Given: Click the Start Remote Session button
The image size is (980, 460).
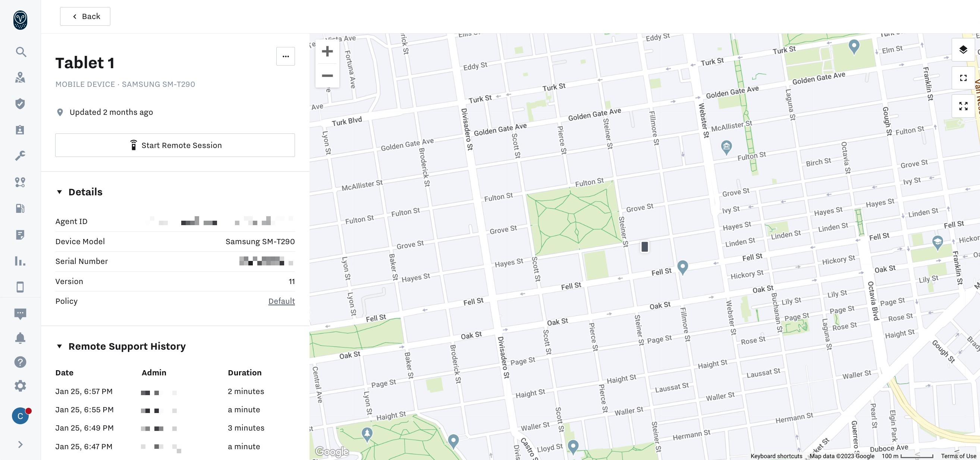Looking at the screenshot, I should tap(175, 145).
